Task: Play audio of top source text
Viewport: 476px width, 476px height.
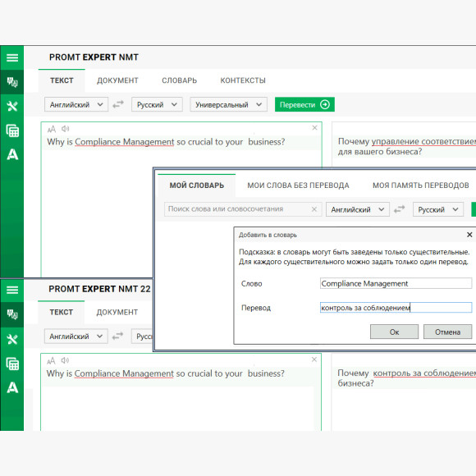Action: (66, 129)
